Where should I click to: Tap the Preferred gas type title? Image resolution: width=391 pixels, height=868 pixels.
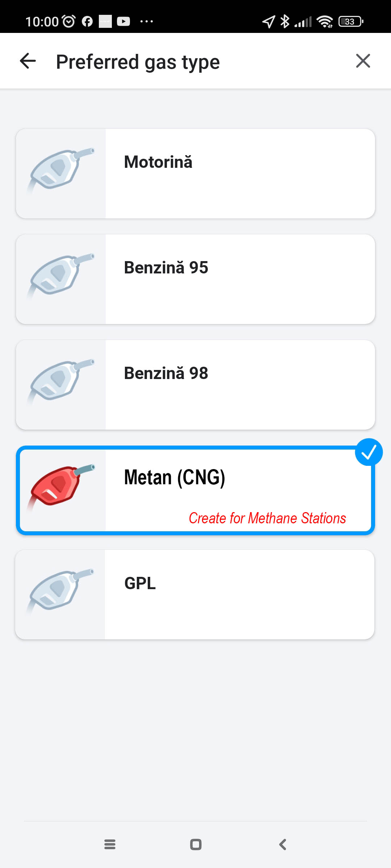138,62
